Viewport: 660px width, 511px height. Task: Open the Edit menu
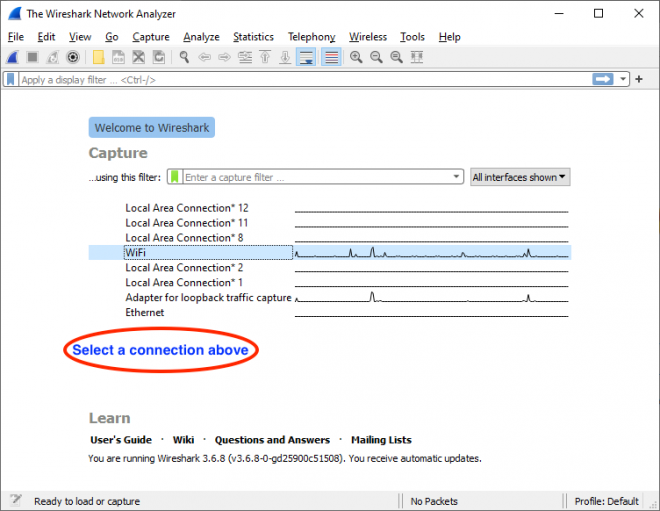(46, 37)
